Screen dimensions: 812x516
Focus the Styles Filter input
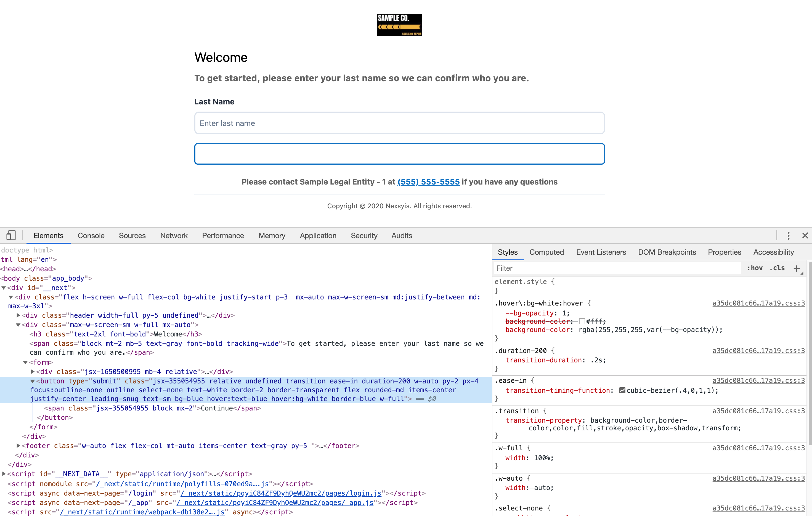pos(617,268)
